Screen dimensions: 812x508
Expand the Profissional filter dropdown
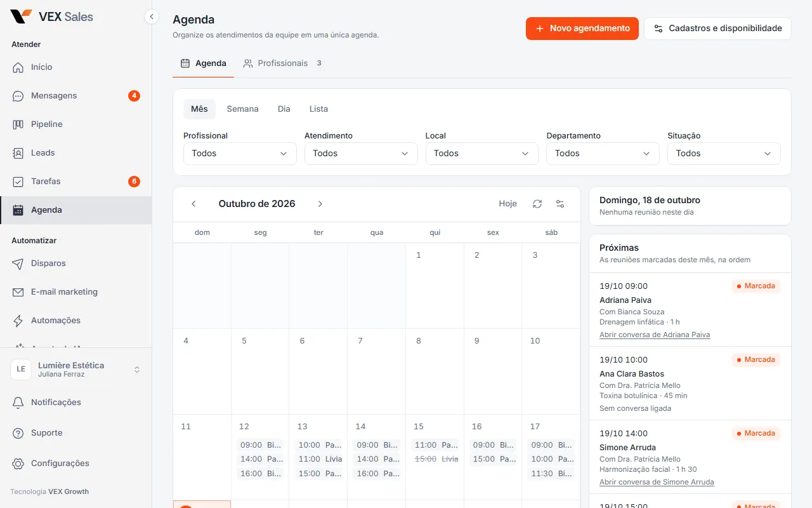tap(240, 154)
